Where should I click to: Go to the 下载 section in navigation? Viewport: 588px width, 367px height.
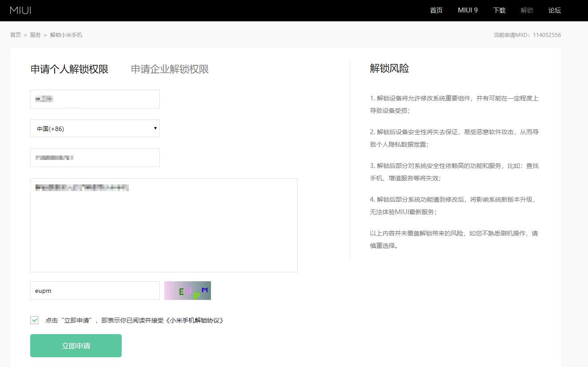[x=499, y=10]
